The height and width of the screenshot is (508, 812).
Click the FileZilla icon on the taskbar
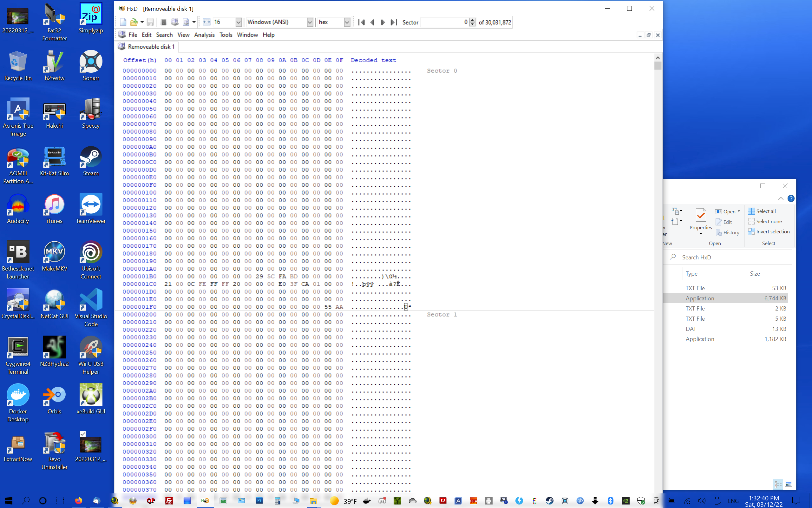click(169, 501)
